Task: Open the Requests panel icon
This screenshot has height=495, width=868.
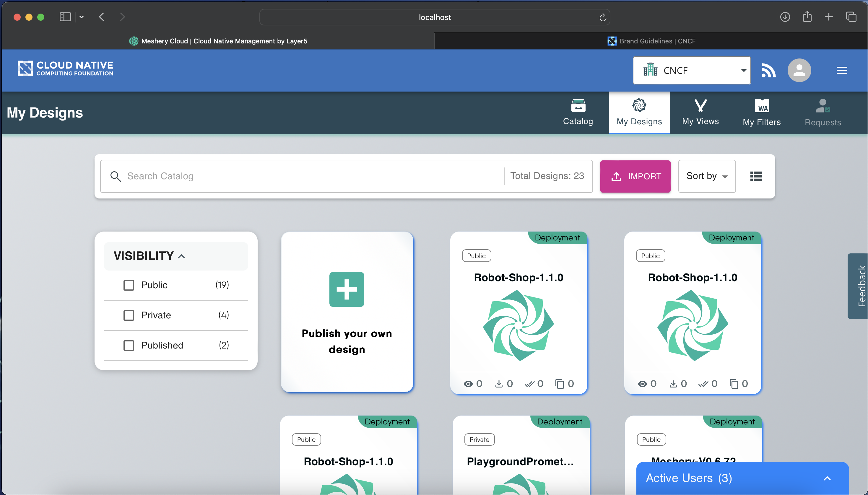Action: pyautogui.click(x=822, y=112)
